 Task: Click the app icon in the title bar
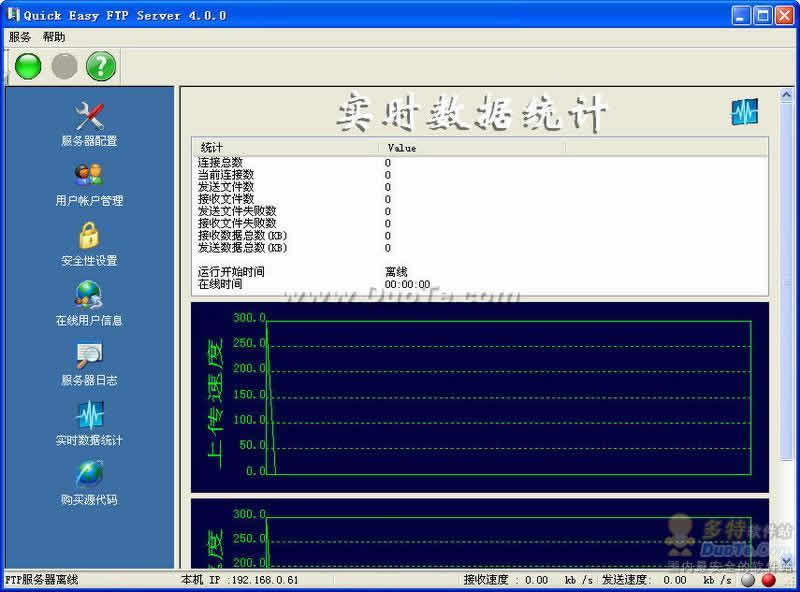(x=13, y=14)
